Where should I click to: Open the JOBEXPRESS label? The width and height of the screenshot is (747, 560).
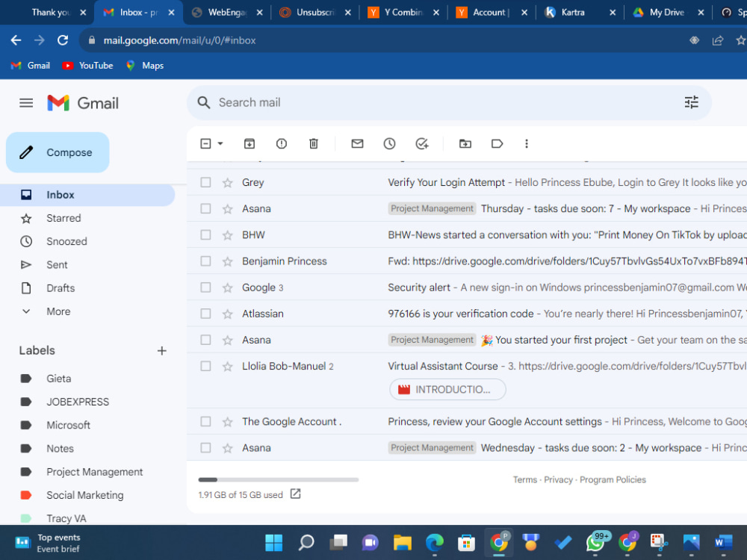pos(78,402)
